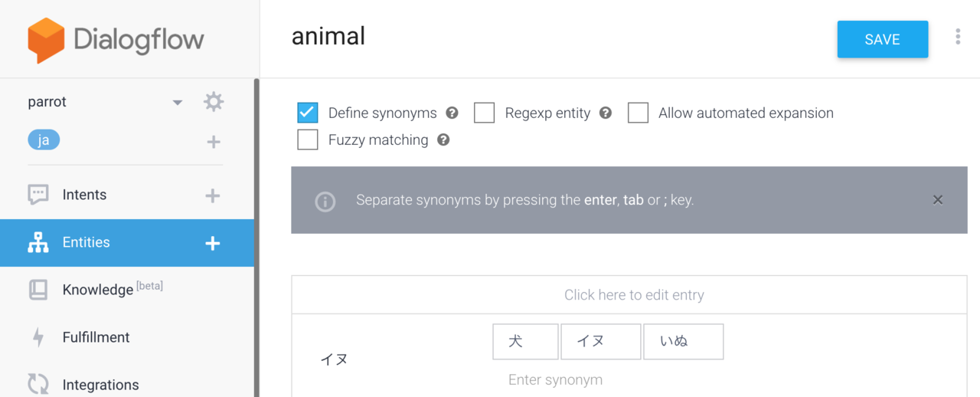Enable Allow automated expansion checkbox

(x=638, y=113)
